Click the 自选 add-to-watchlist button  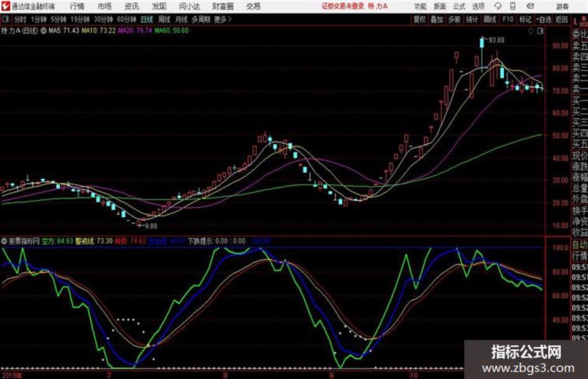coord(543,19)
